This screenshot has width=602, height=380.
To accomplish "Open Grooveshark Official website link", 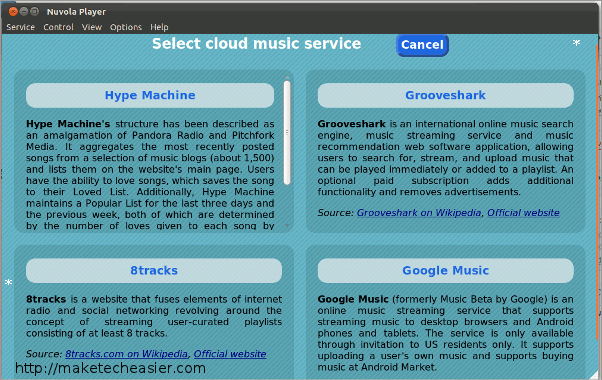I will [x=523, y=213].
